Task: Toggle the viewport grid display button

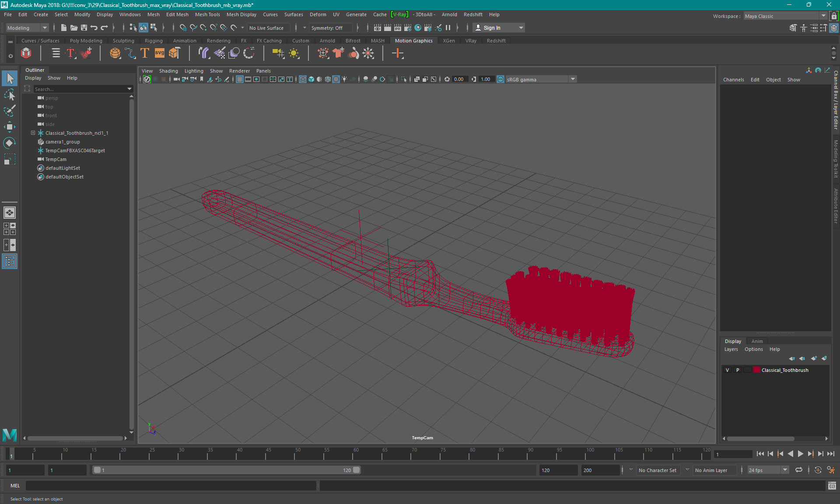Action: [x=240, y=79]
